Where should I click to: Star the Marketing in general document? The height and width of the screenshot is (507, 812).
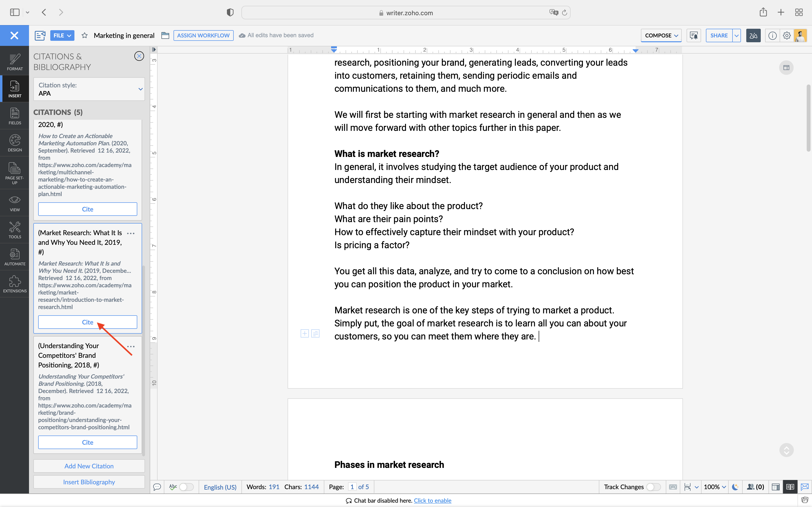click(85, 35)
